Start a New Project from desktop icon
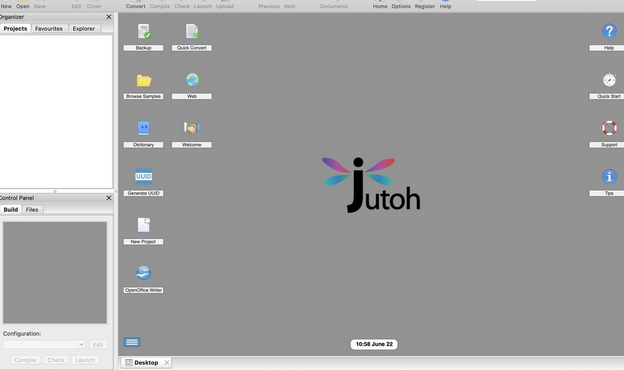This screenshot has height=370, width=624. (x=144, y=225)
